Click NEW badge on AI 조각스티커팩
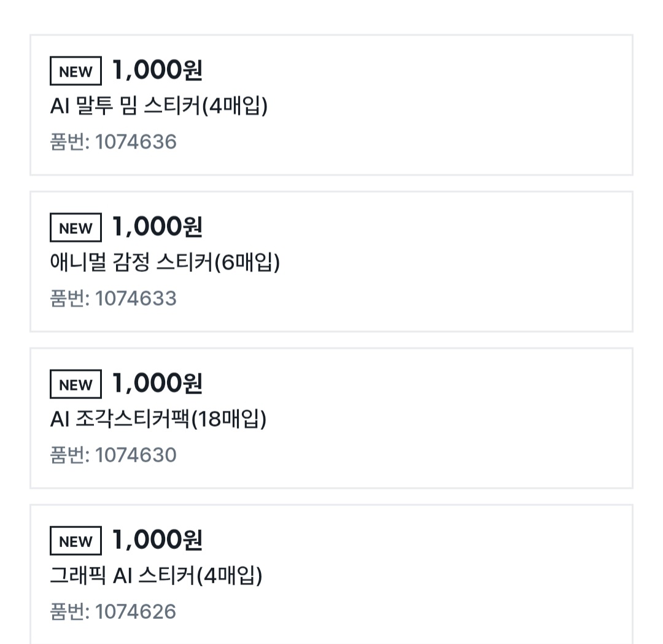This screenshot has height=644, width=663. click(76, 385)
